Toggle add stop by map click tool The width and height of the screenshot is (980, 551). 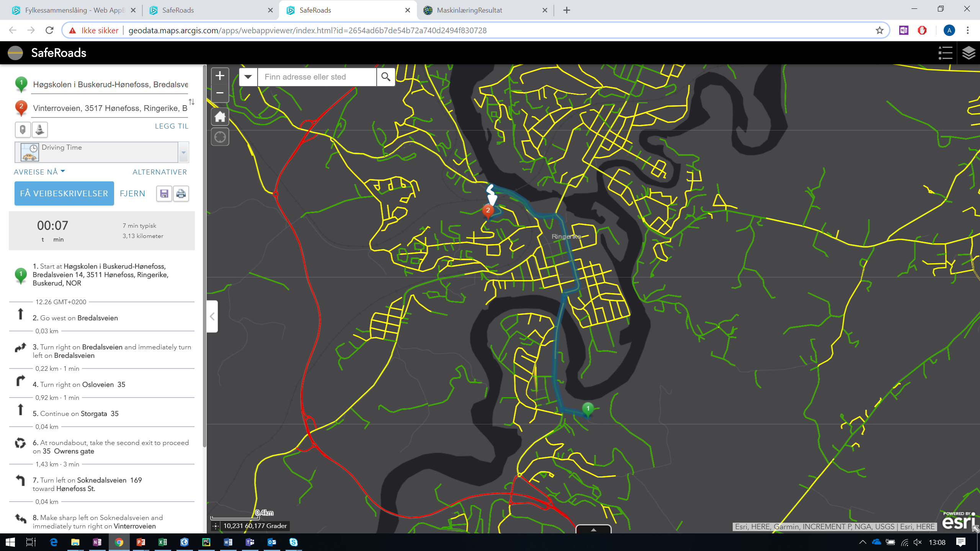[23, 130]
